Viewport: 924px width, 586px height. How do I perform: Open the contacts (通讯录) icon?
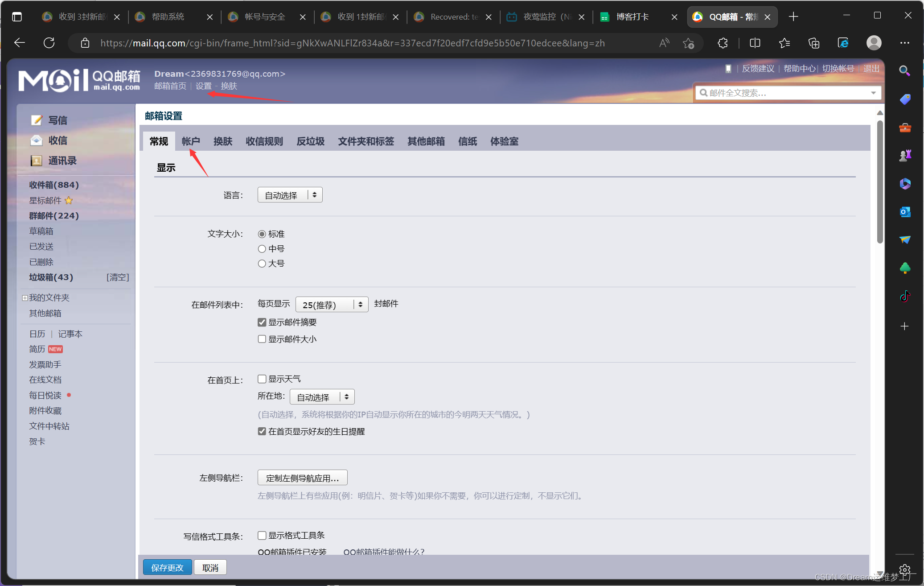pyautogui.click(x=37, y=161)
